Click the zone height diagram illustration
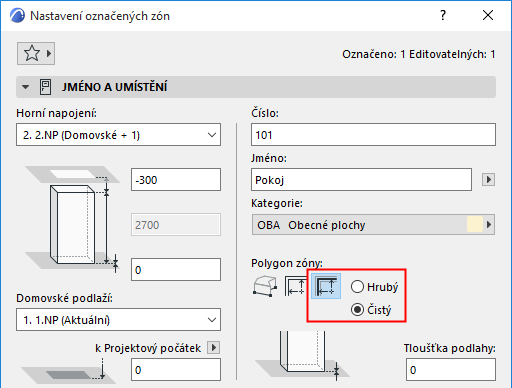 73,220
